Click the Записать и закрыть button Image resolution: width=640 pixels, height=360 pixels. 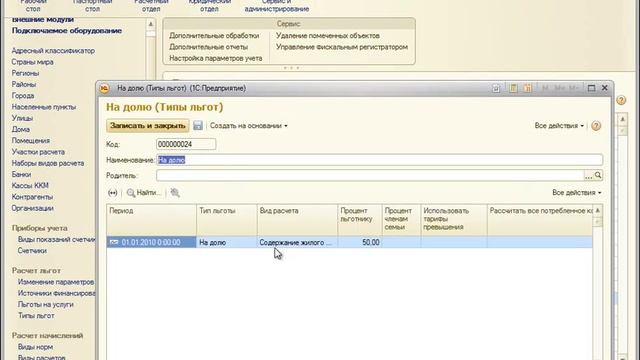[x=148, y=126]
